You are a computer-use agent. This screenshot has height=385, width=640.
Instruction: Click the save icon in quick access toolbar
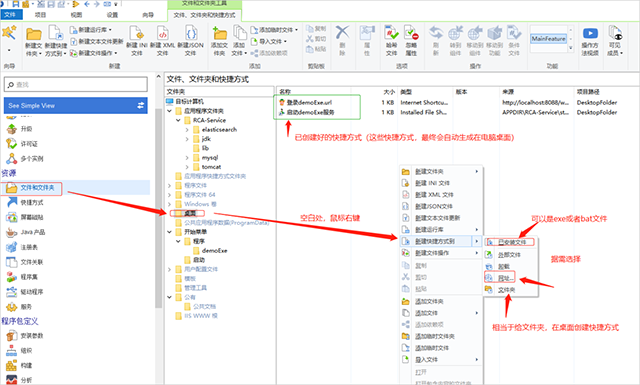coord(16,4)
